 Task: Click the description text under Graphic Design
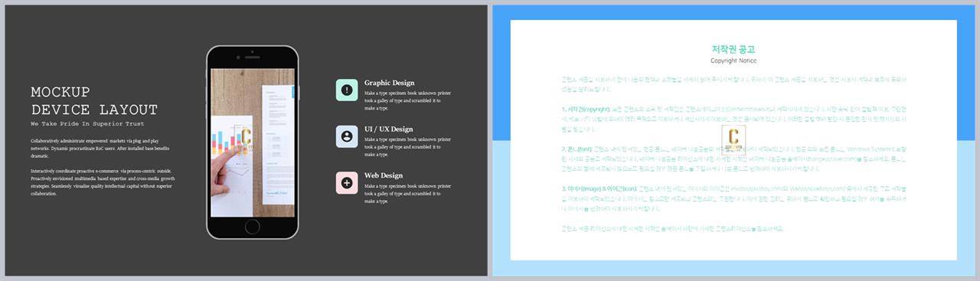point(408,100)
